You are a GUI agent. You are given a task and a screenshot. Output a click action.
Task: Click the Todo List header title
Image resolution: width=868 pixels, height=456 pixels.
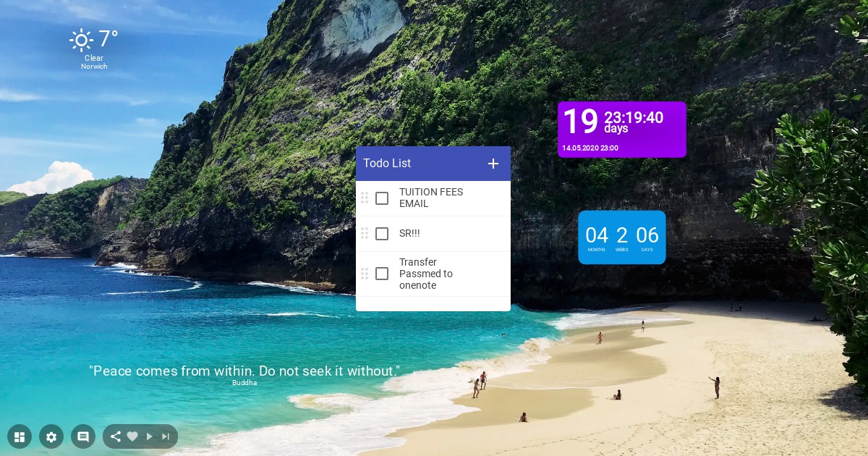click(x=387, y=164)
